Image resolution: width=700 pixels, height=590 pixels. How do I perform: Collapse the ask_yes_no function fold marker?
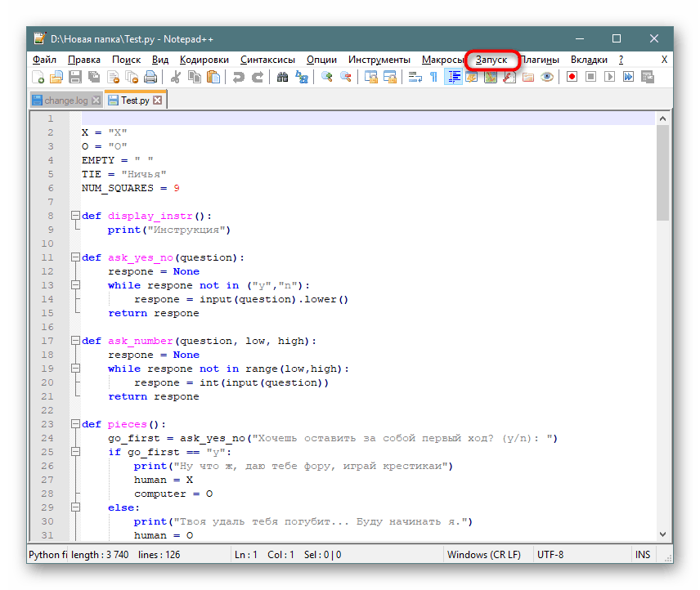(x=76, y=257)
